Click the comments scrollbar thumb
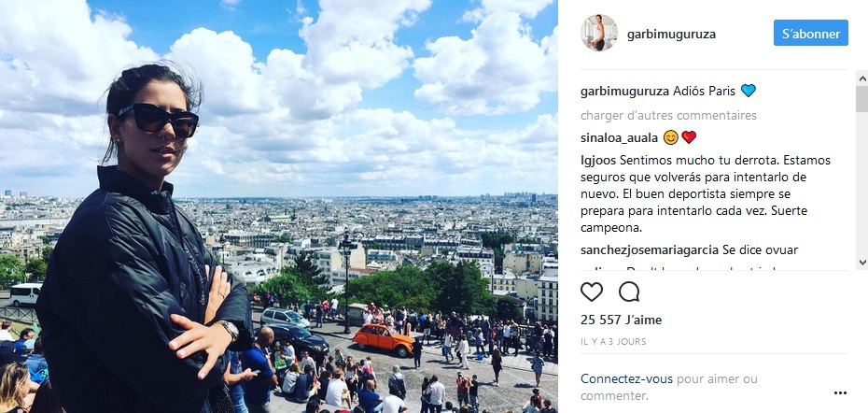 pyautogui.click(x=861, y=99)
